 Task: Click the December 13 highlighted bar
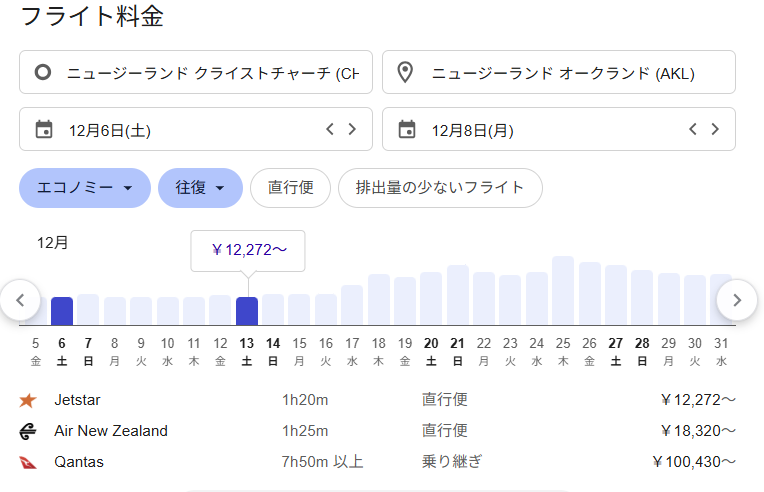[246, 310]
